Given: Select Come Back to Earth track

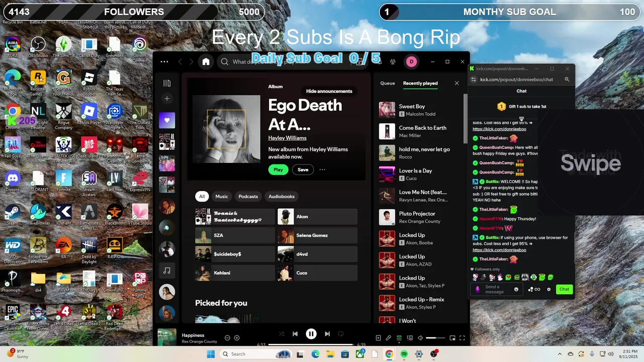Looking at the screenshot, I should (419, 131).
